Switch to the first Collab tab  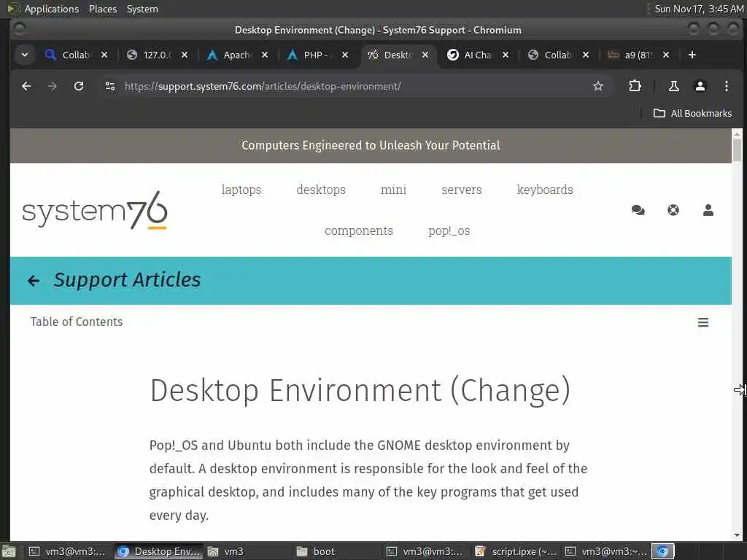click(x=76, y=55)
